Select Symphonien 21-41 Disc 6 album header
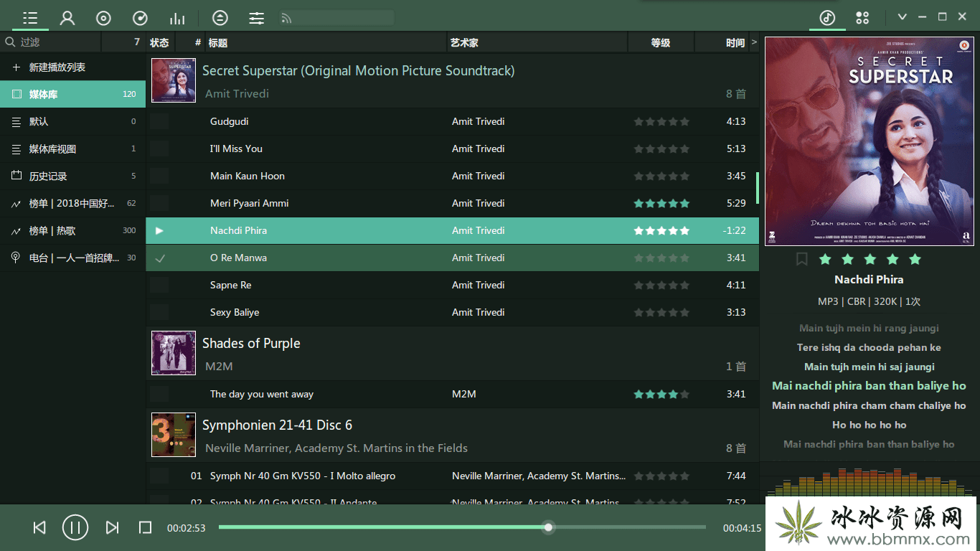 pos(453,435)
